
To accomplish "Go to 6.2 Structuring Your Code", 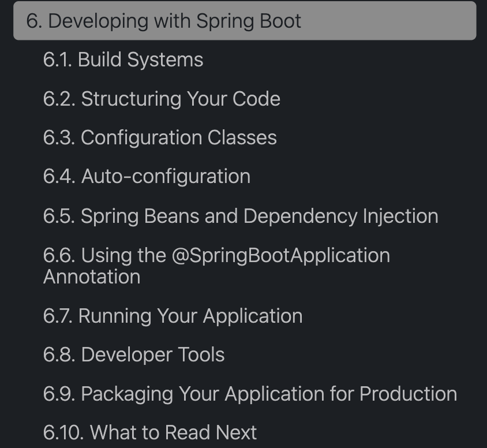I will [x=162, y=99].
